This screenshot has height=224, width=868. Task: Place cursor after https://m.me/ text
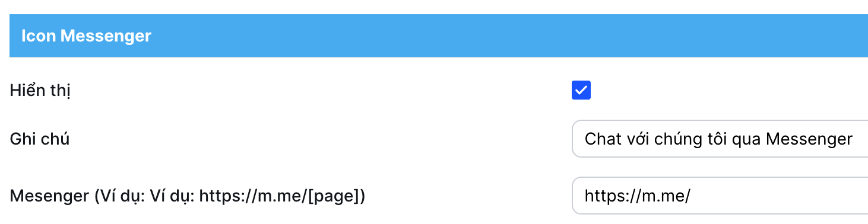click(690, 196)
